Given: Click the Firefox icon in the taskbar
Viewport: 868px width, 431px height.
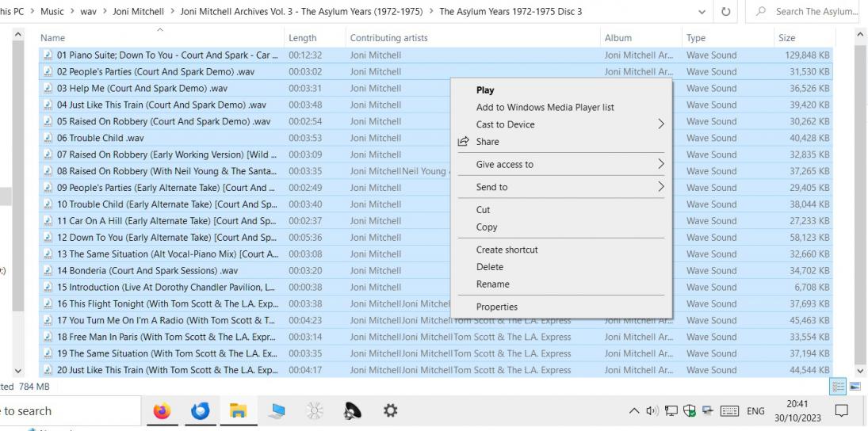Looking at the screenshot, I should (x=162, y=411).
